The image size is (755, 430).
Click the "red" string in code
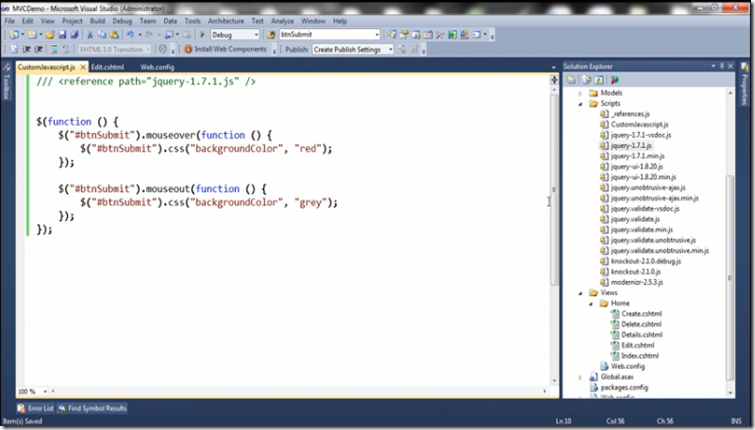click(308, 149)
